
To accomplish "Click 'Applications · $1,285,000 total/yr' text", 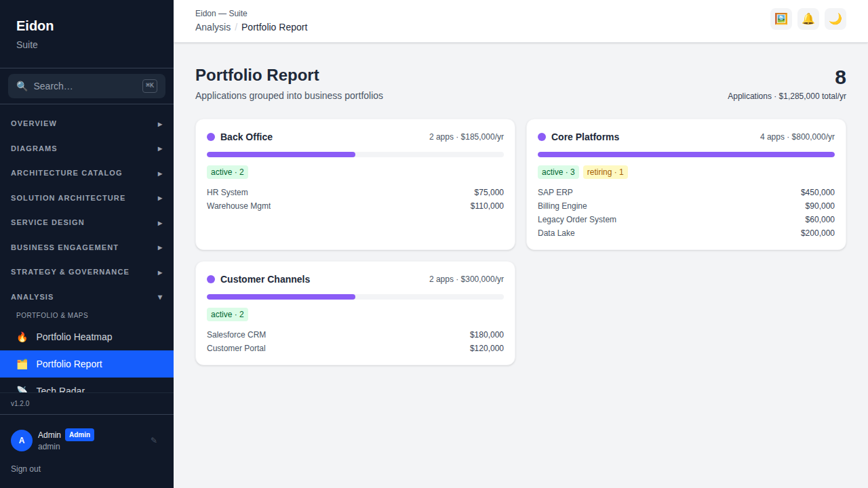I will (x=787, y=96).
